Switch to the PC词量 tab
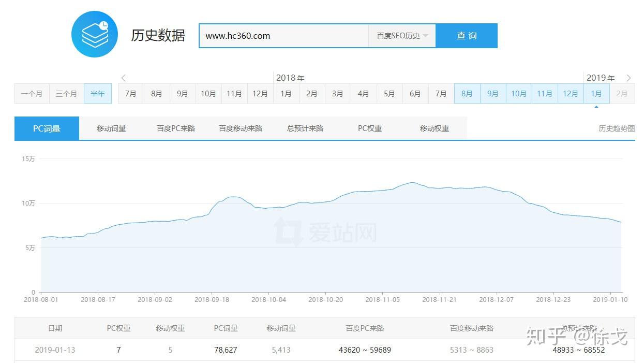 pos(47,128)
